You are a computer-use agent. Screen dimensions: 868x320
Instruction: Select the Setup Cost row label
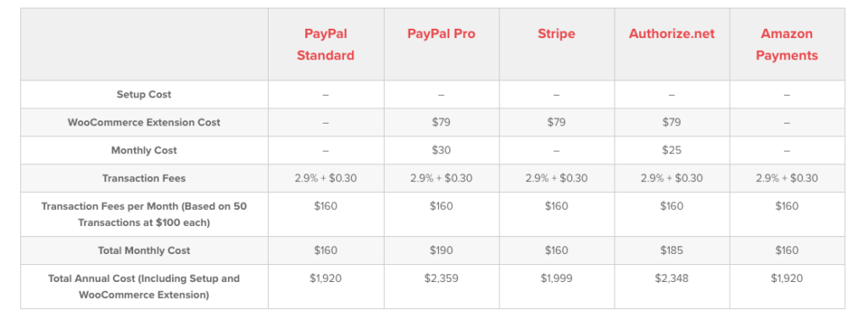(144, 95)
